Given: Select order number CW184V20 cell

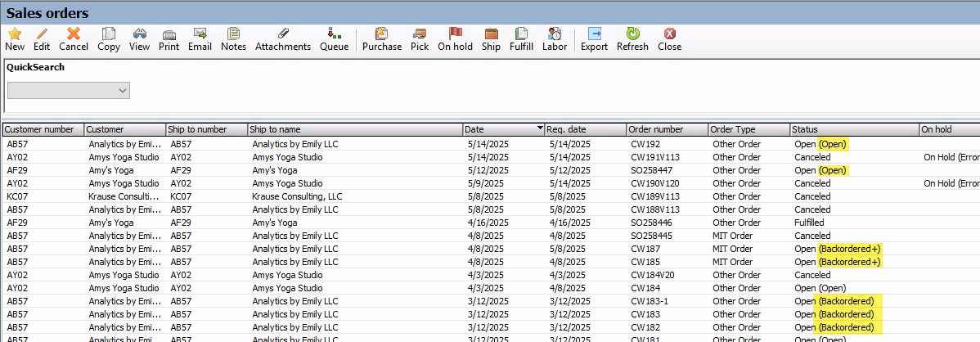Looking at the screenshot, I should point(667,275).
